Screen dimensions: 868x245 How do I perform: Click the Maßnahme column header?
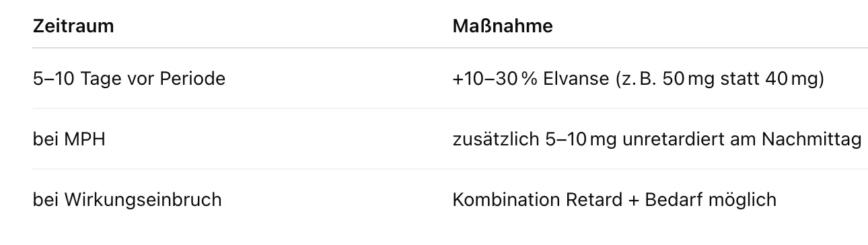(503, 26)
